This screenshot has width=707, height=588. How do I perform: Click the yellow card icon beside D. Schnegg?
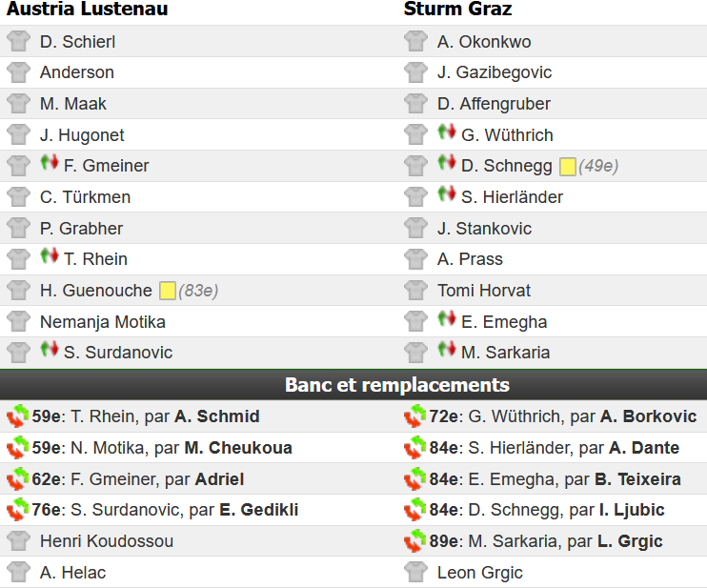[567, 167]
